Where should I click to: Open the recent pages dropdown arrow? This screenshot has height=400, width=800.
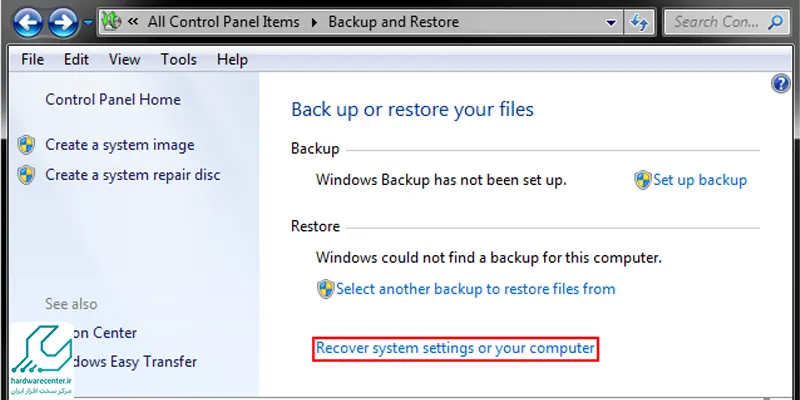88,23
